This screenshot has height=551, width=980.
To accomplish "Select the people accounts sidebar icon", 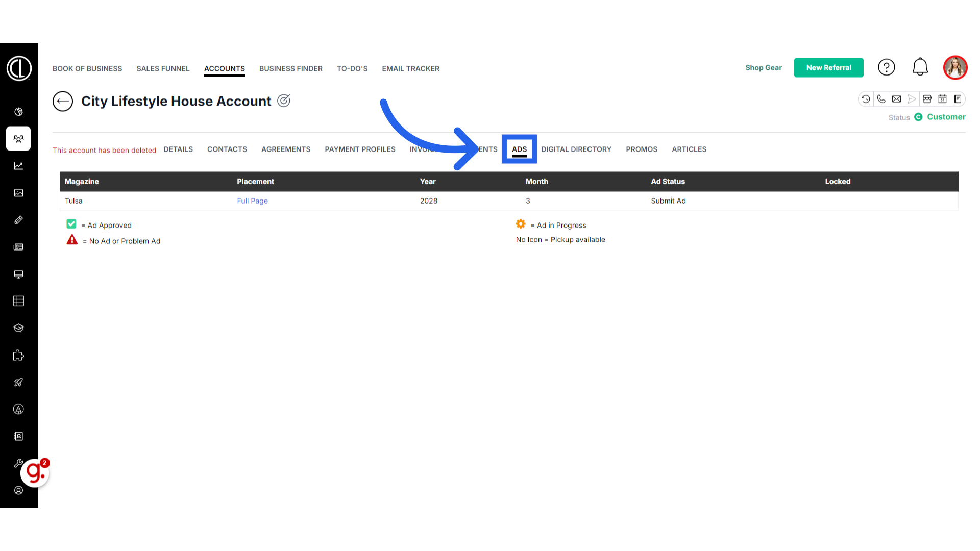I will 18,139.
